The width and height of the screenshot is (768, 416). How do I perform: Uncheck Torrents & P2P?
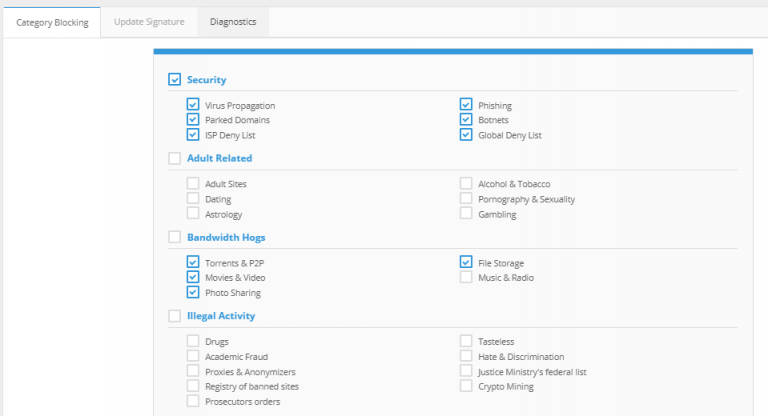coord(193,262)
